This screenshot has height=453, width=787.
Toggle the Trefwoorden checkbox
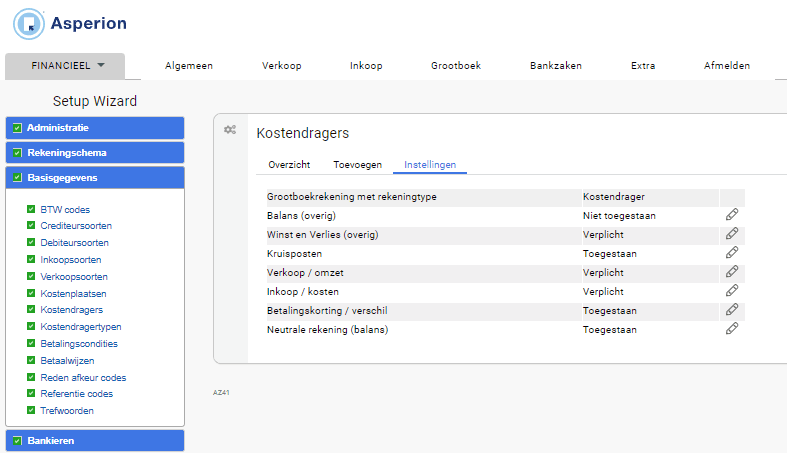31,410
